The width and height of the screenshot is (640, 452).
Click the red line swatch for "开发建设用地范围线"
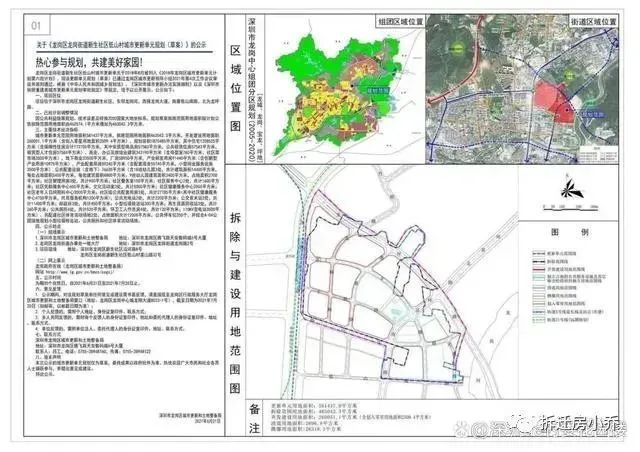click(x=538, y=269)
